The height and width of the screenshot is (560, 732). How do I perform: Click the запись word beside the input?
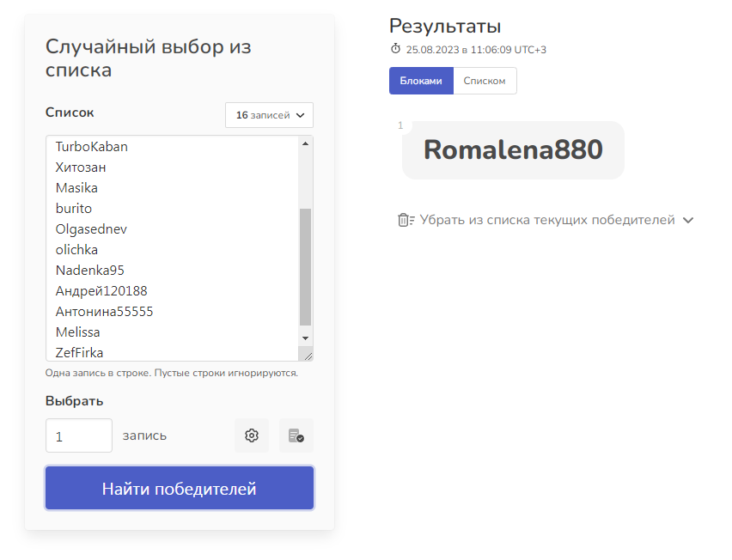[144, 435]
